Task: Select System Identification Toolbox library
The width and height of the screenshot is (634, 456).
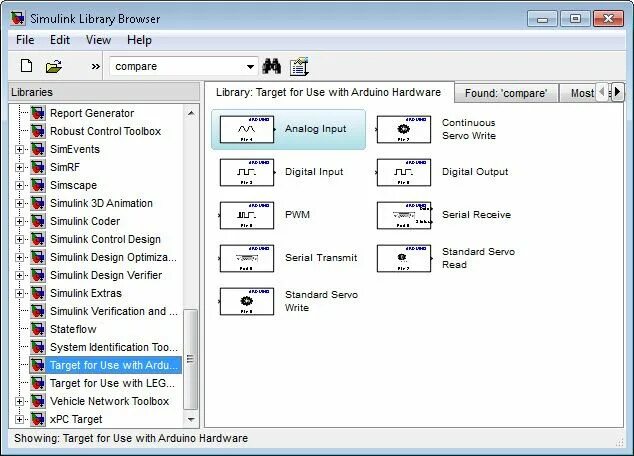Action: [x=114, y=347]
